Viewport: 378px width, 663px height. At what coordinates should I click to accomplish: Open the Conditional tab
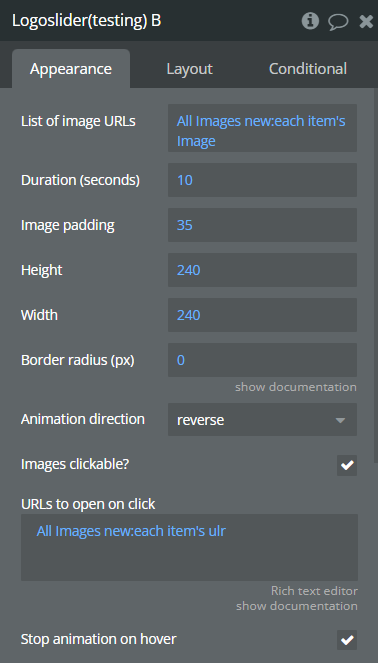[x=308, y=69]
